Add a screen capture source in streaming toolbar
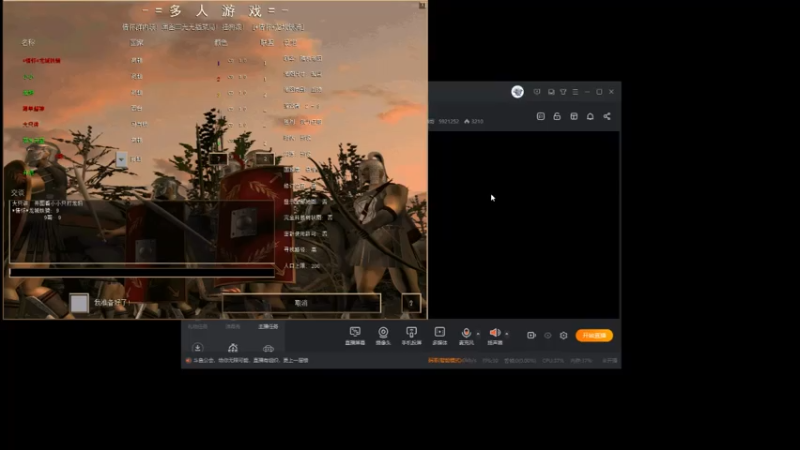Screen dimensions: 800x450 [355, 336]
